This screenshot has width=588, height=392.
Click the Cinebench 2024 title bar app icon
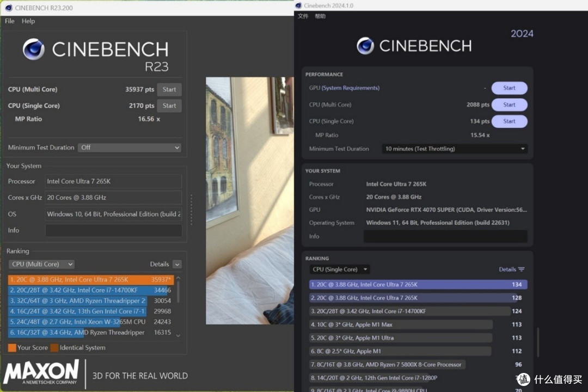pos(298,5)
